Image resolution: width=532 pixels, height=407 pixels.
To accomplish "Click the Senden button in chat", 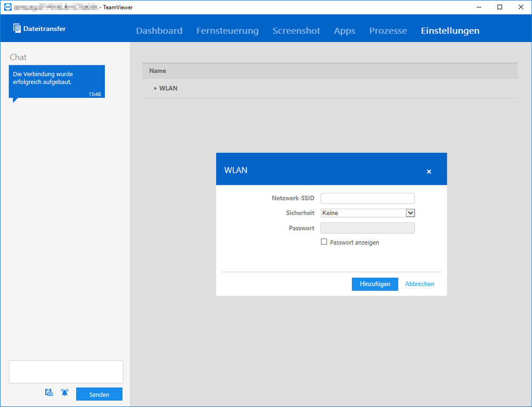I will click(99, 394).
